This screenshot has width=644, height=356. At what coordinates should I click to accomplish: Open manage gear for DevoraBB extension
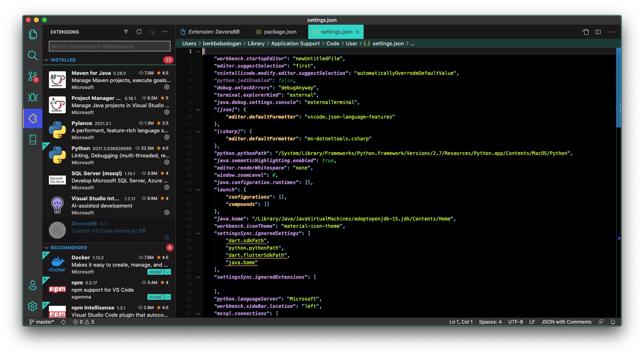(167, 237)
